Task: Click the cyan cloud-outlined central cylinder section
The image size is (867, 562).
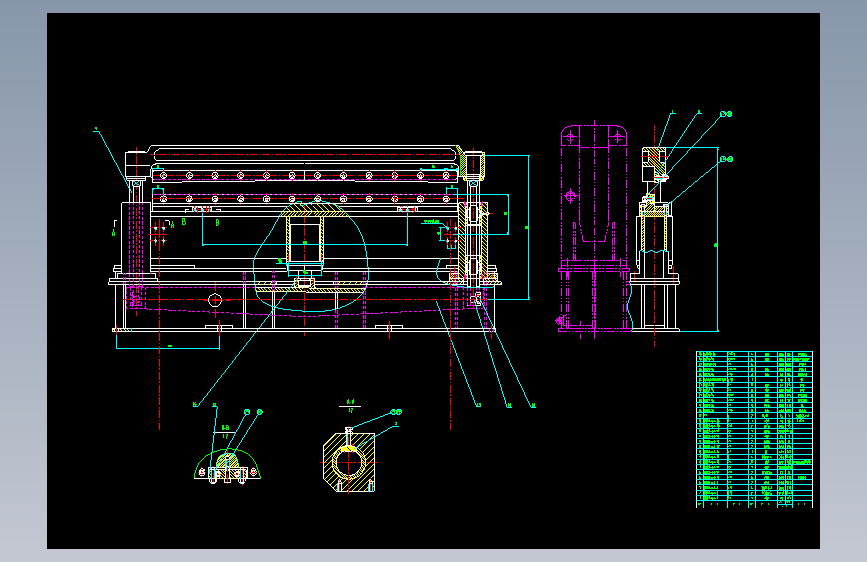Action: point(311,257)
